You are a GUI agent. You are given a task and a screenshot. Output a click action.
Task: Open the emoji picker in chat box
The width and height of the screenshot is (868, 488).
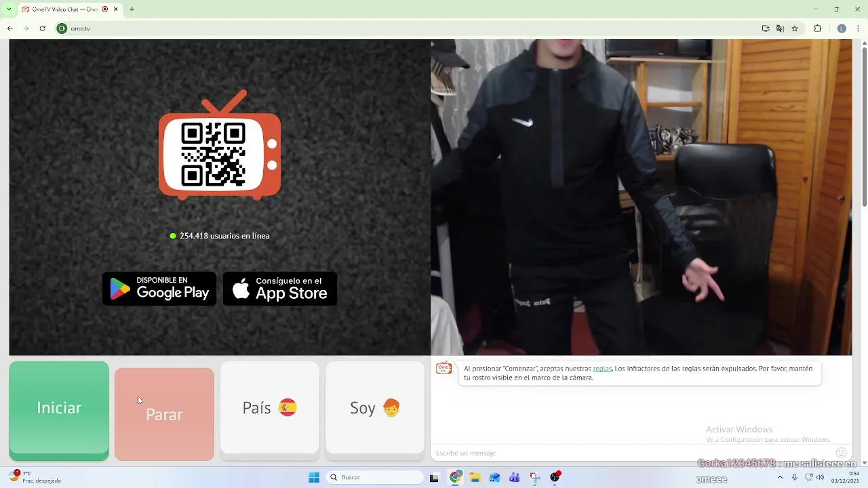pyautogui.click(x=841, y=453)
